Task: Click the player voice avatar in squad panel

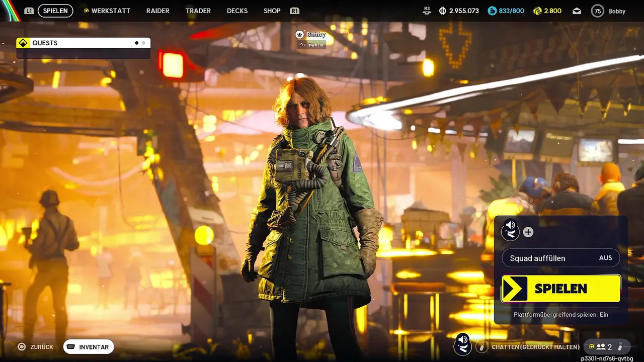Action: [x=510, y=230]
